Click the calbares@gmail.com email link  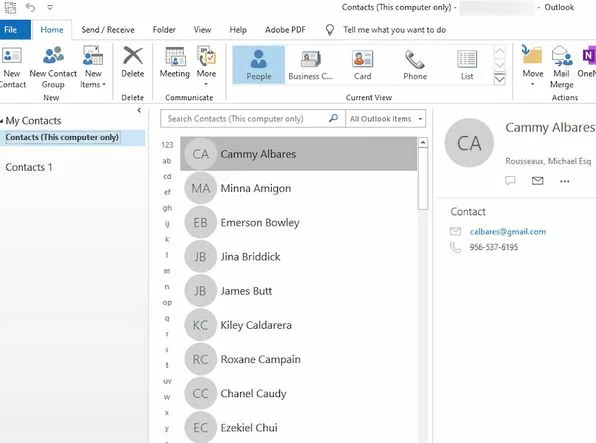tap(508, 232)
